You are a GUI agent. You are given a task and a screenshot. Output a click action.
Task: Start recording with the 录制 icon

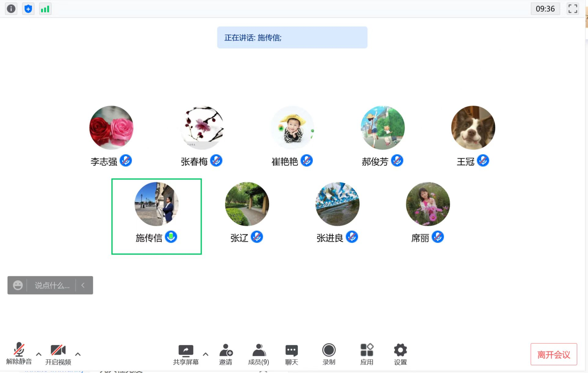click(329, 355)
